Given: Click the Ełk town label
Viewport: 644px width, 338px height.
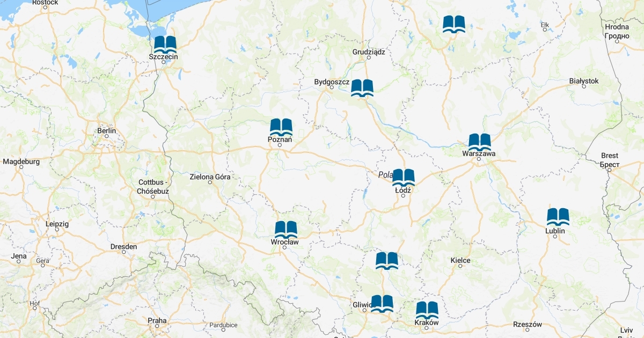Looking at the screenshot, I should [545, 24].
